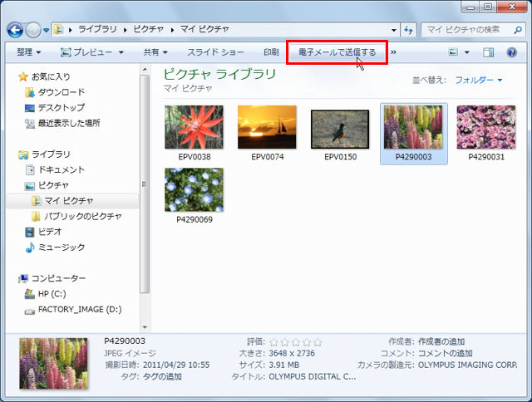Click the タイトル value OLYMPUS DIGITAL C...
This screenshot has height=402, width=532.
pyautogui.click(x=313, y=376)
